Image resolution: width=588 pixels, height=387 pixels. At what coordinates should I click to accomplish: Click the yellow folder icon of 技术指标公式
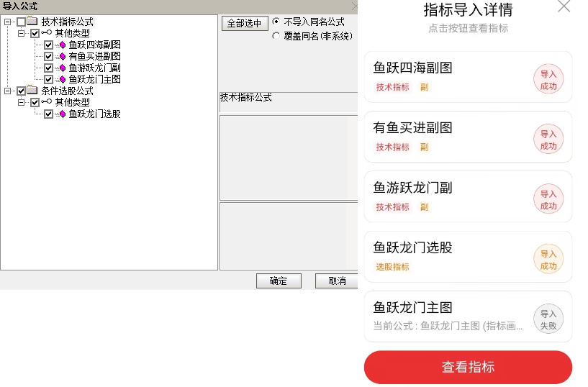(x=32, y=21)
